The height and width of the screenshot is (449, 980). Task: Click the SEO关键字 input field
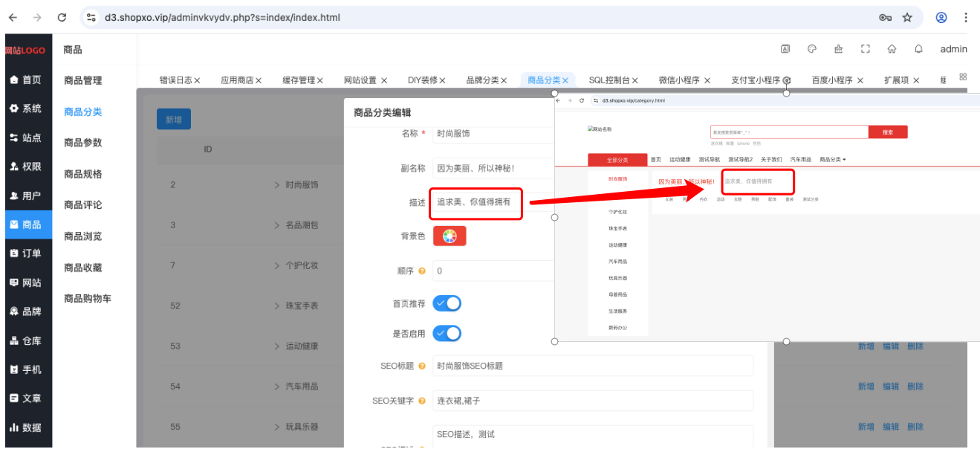tap(593, 401)
